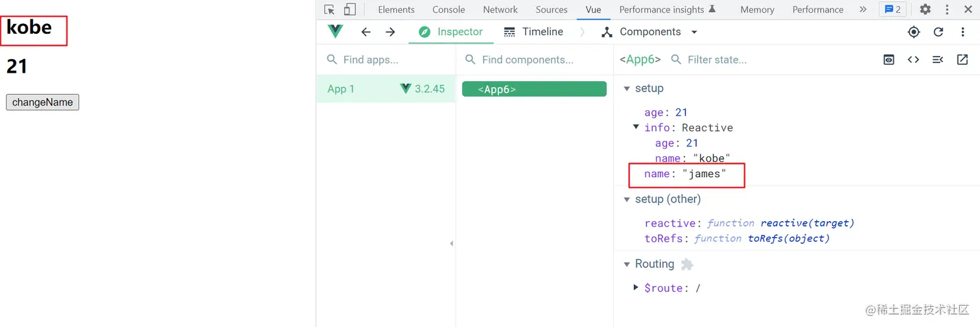Click the Vue logo icon
Screen dimensions: 980x327
(336, 32)
